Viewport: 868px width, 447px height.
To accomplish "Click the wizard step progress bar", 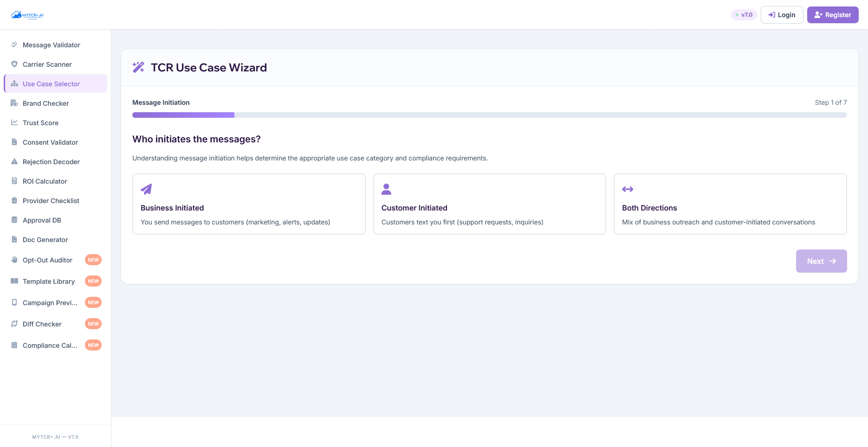I will point(489,115).
